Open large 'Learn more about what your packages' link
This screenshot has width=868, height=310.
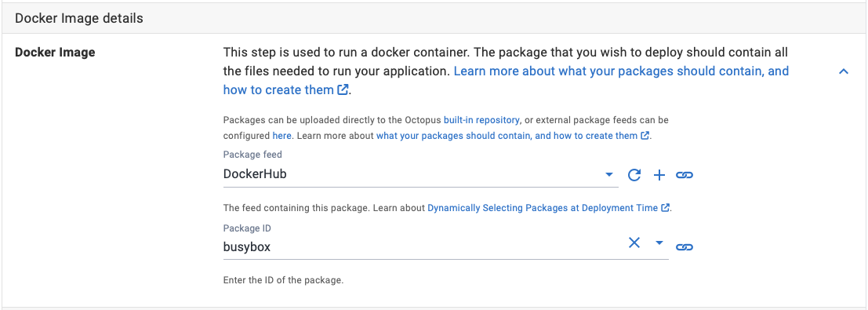[x=506, y=80]
